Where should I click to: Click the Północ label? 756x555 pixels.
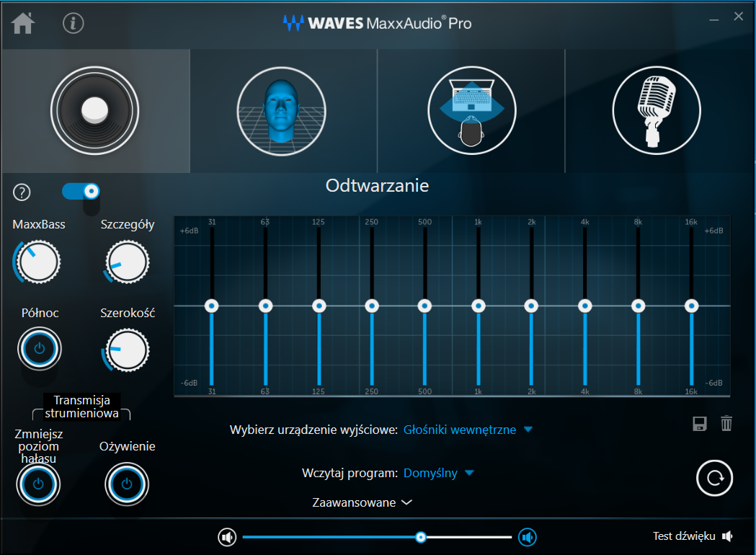pyautogui.click(x=40, y=313)
